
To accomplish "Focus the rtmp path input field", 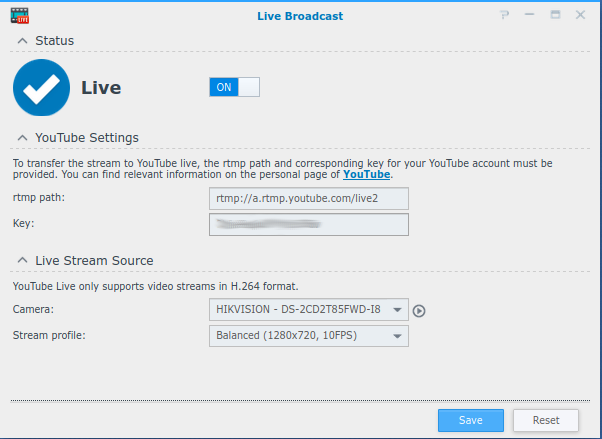I will pyautogui.click(x=309, y=199).
